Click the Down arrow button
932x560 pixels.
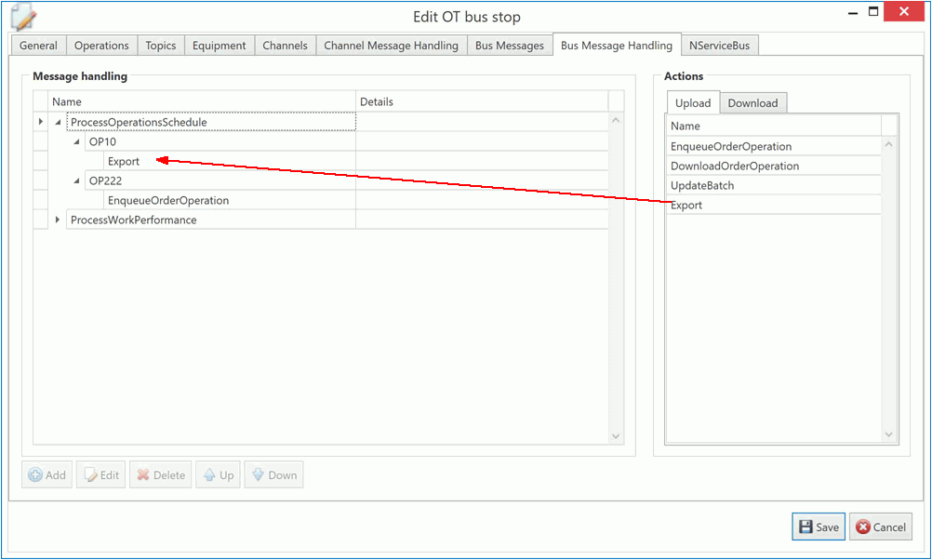(x=273, y=475)
